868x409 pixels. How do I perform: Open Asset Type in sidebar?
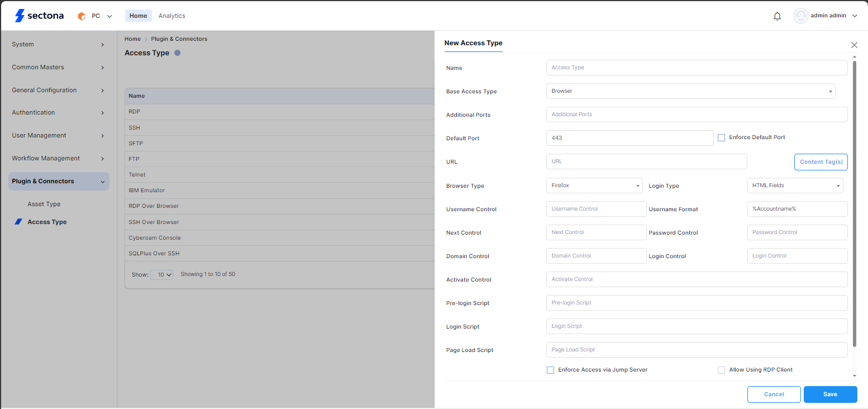click(44, 204)
